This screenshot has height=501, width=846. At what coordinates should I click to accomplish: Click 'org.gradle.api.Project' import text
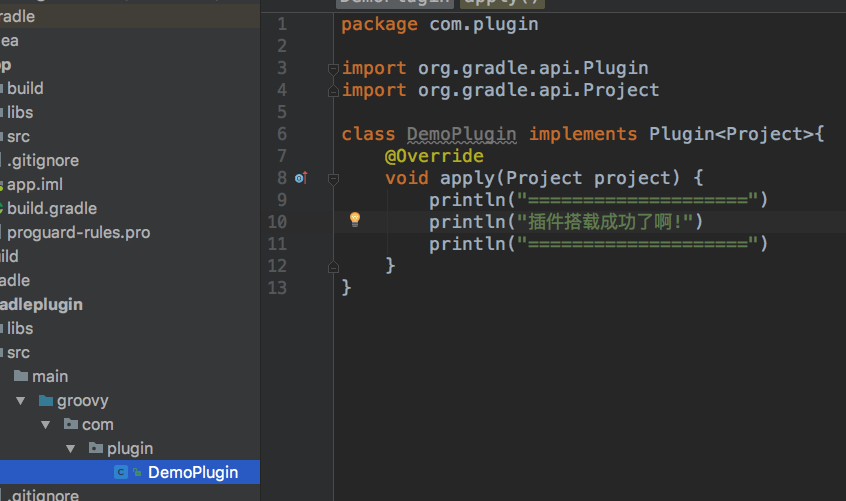[538, 90]
